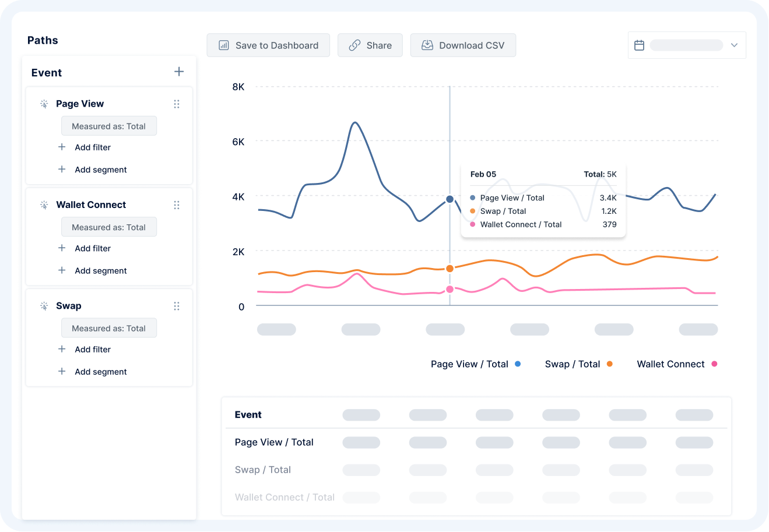Click 'Page View / Total' table row label
Screen dimensions: 769x532
point(274,442)
